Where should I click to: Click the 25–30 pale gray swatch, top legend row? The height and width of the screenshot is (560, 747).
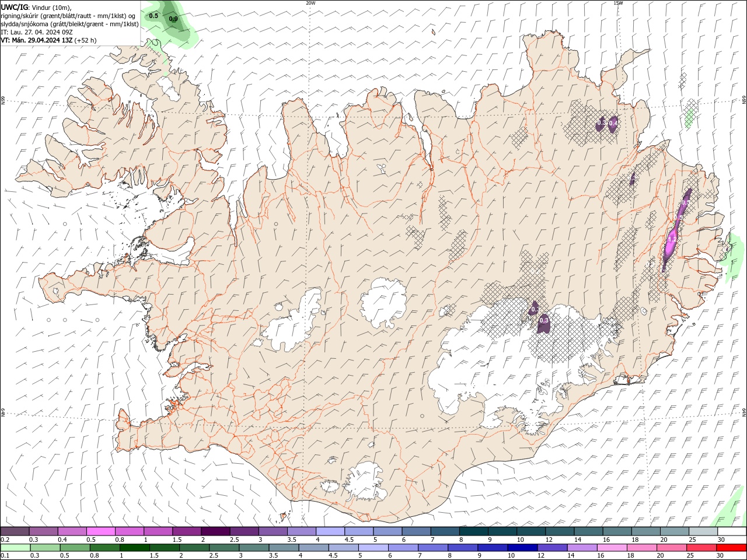pyautogui.click(x=703, y=531)
